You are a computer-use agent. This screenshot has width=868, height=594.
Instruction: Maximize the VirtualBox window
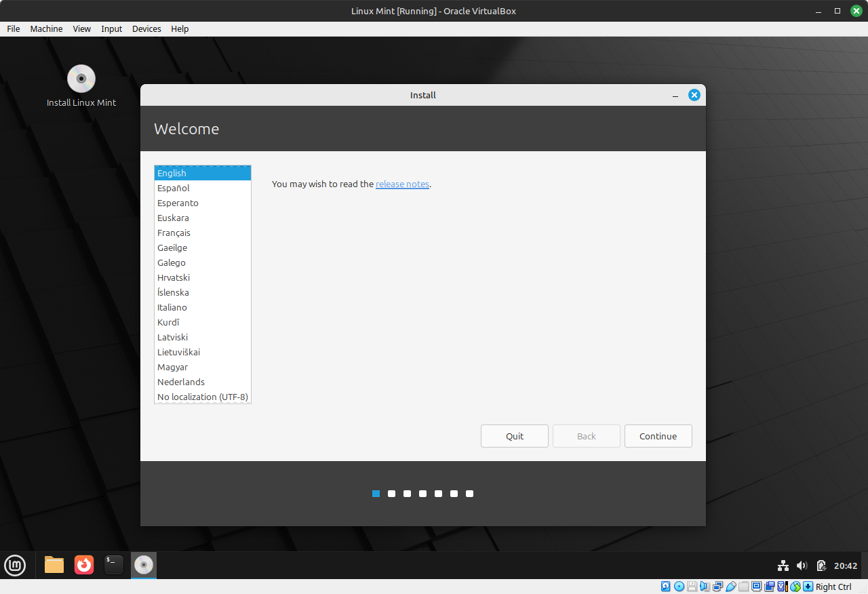pyautogui.click(x=837, y=11)
